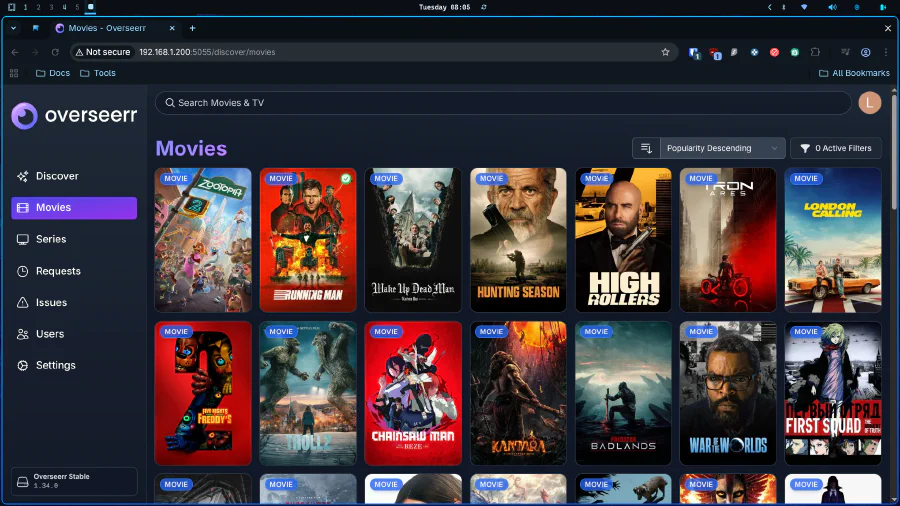The height and width of the screenshot is (506, 900).
Task: Open the Issues page
Action: point(51,303)
